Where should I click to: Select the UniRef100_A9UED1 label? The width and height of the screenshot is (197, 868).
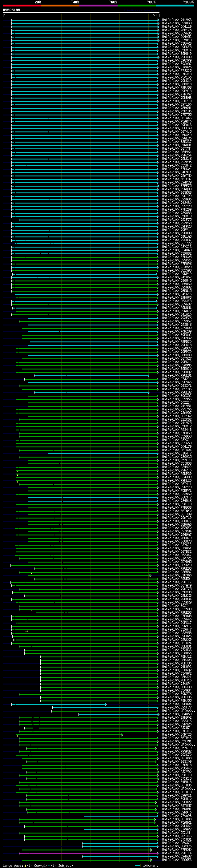176,376
